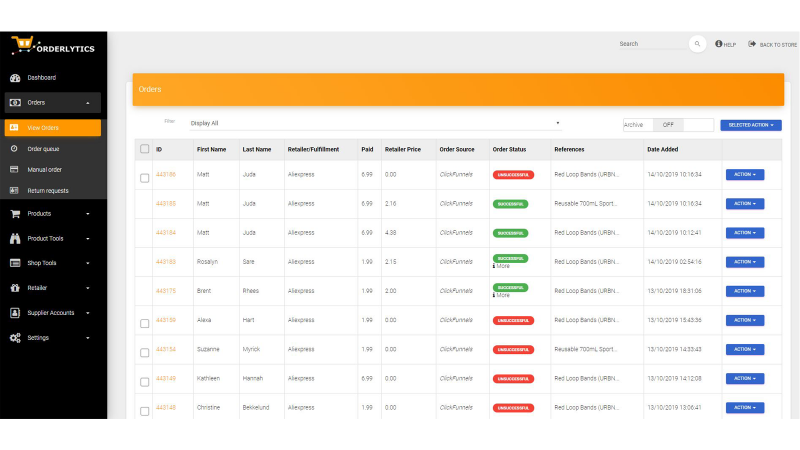Click the Products shopping cart icon

point(15,214)
